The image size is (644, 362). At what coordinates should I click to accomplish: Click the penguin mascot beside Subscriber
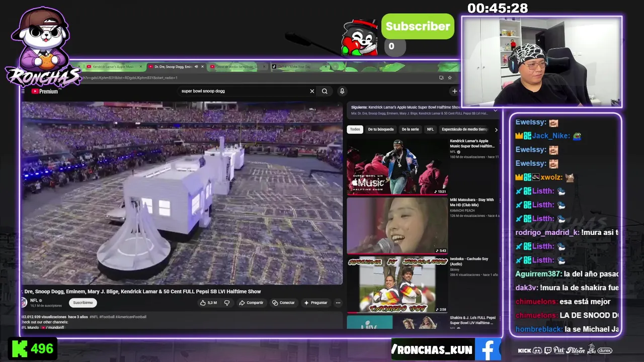click(x=359, y=38)
